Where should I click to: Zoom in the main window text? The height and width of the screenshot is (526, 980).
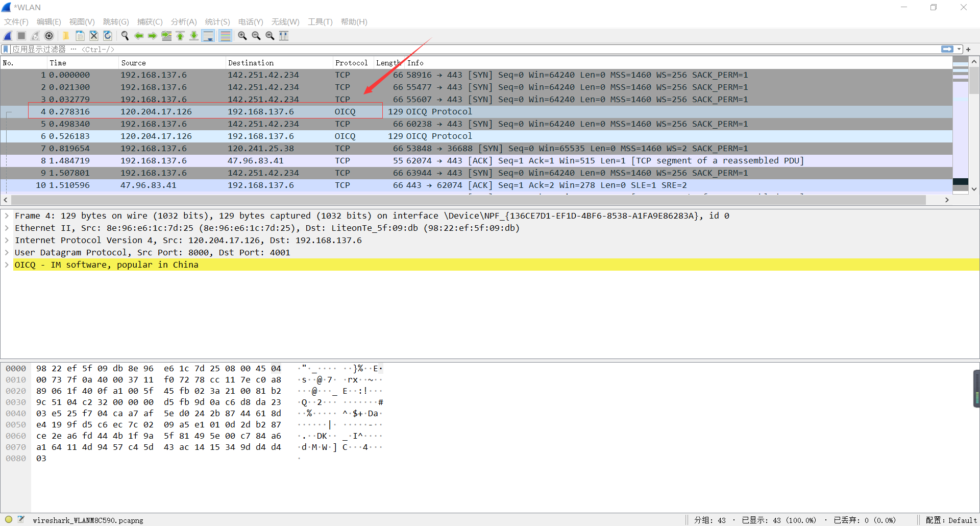[x=242, y=36]
